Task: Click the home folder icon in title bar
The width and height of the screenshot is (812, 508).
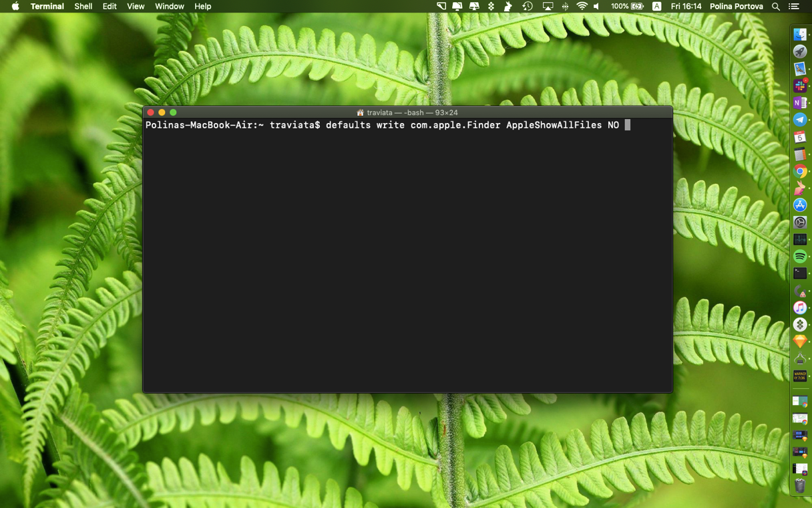Action: coord(360,113)
